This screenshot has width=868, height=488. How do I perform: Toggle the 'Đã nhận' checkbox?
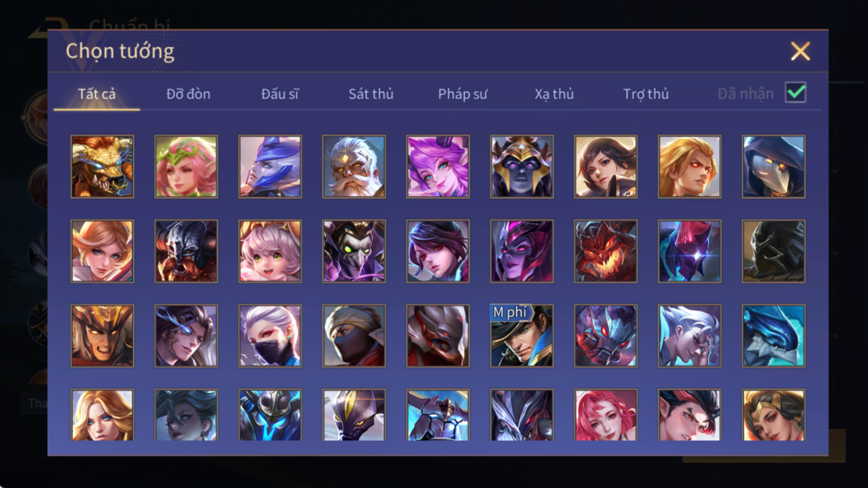(x=795, y=93)
